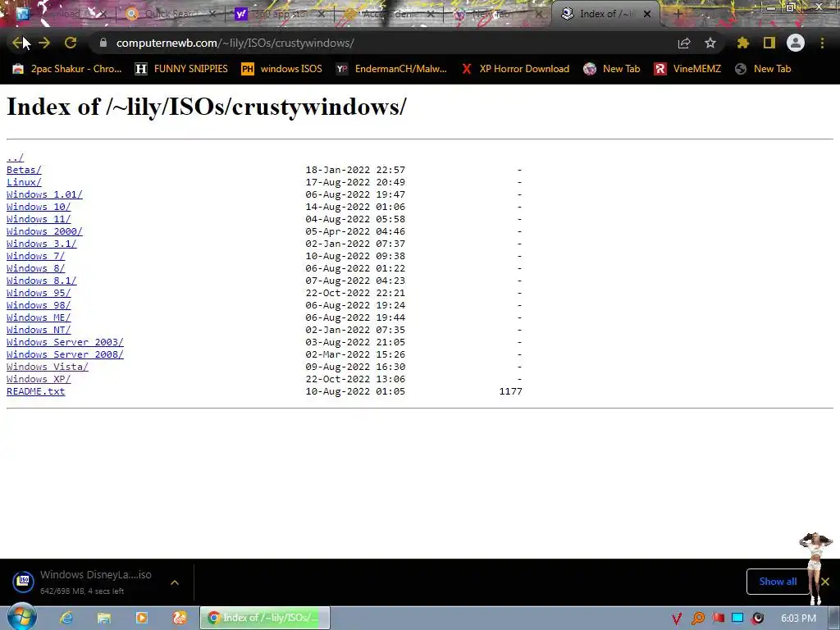This screenshot has height=630, width=840.
Task: Open the 2pac Shakur bookmark
Action: tap(67, 69)
